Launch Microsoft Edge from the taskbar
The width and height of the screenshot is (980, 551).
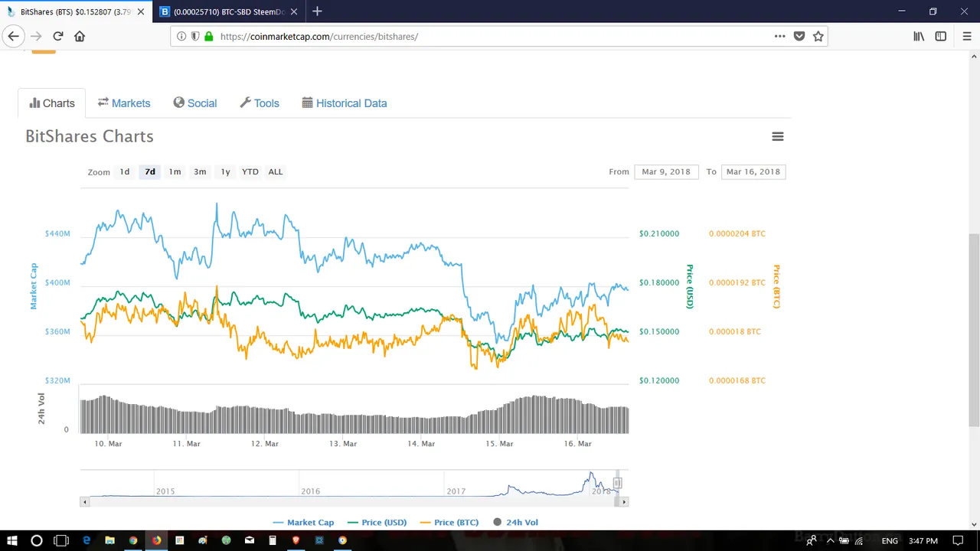(x=87, y=540)
